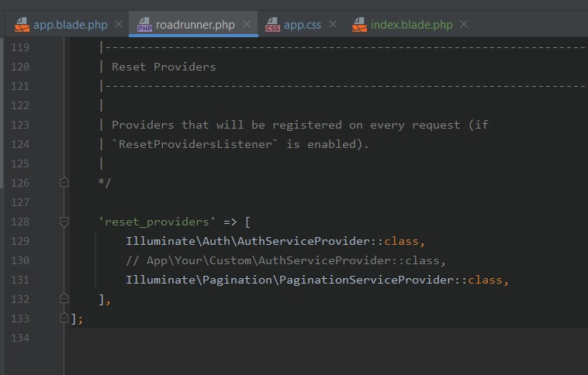Click the 'reset_providers' array key
This screenshot has width=588, height=375.
point(157,222)
